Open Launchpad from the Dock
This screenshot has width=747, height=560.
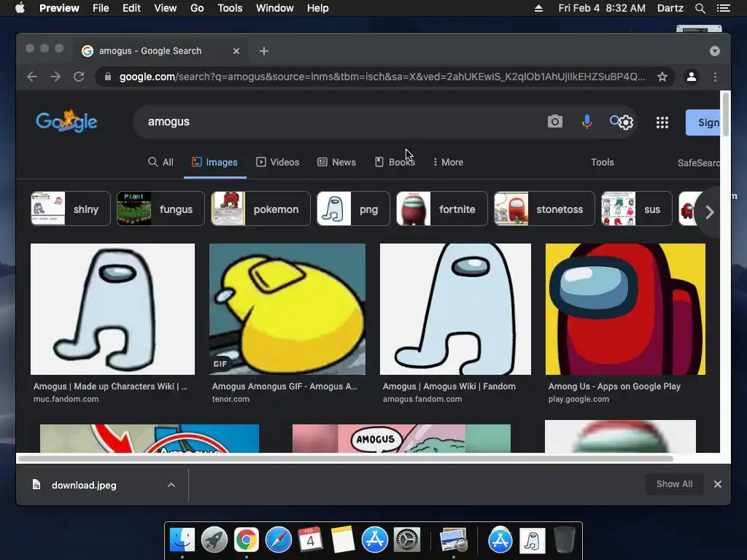click(x=214, y=540)
